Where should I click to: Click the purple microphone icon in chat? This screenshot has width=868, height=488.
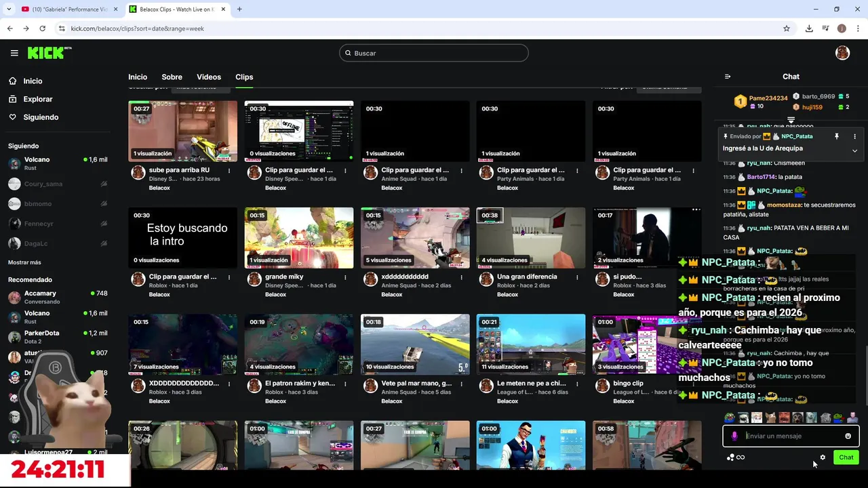click(x=734, y=436)
